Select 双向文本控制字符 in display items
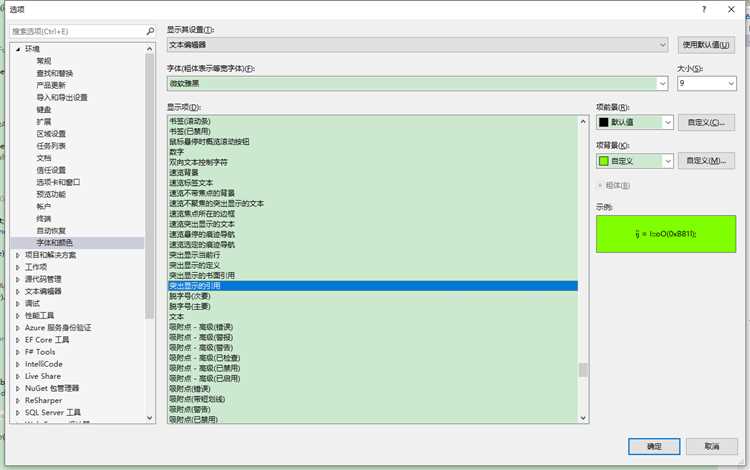This screenshot has width=750, height=470. [199, 163]
